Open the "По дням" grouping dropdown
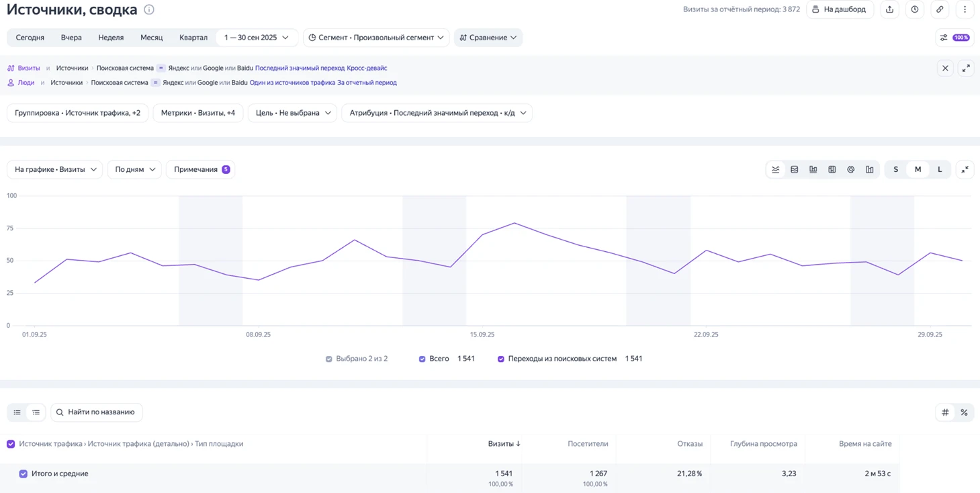Screen dimensions: 980x493 [134, 169]
